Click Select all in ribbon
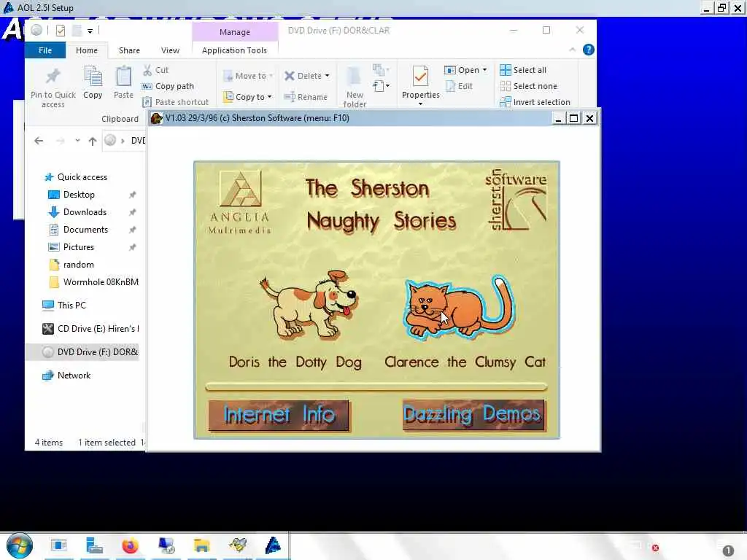The image size is (747, 560). (523, 70)
